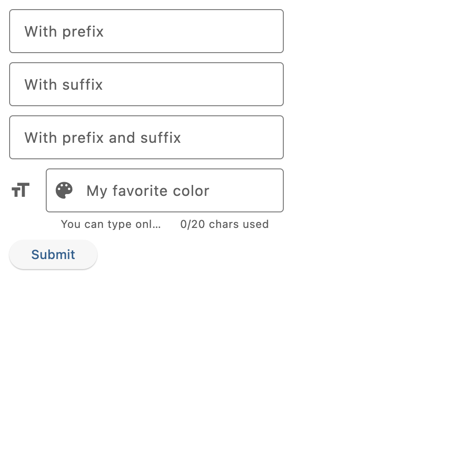Select the 'With prefix' floating label
This screenshot has width=476, height=476.
point(64,32)
